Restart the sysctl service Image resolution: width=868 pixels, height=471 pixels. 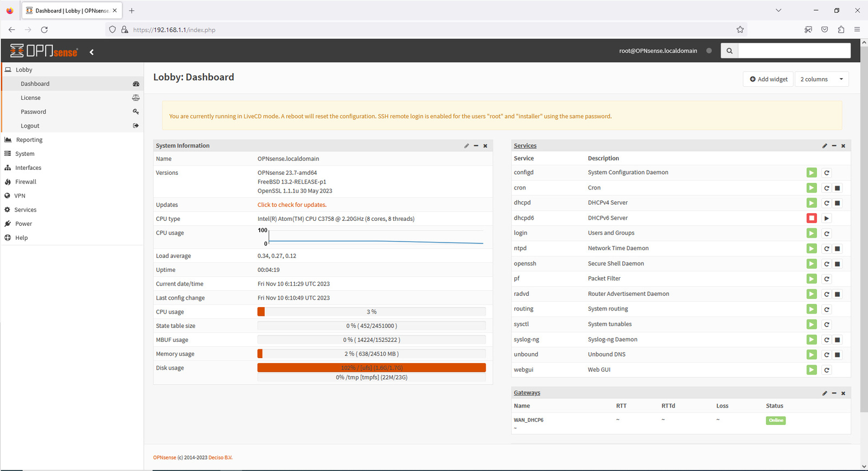[827, 324]
